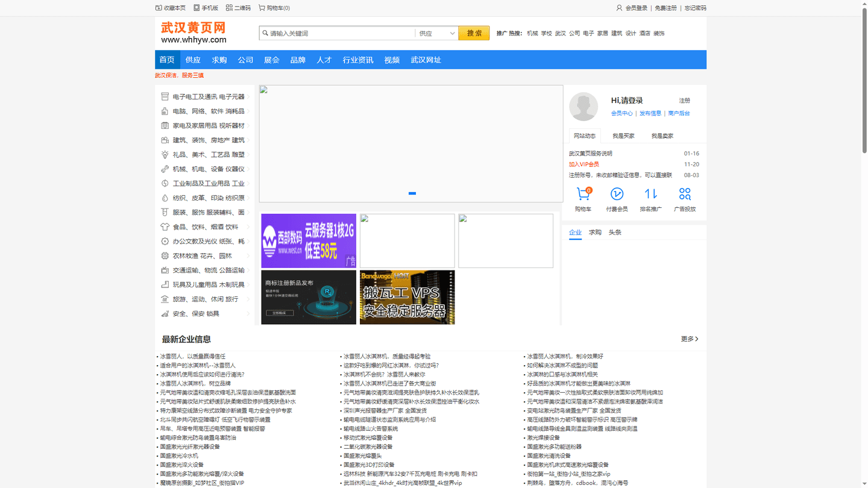The width and height of the screenshot is (868, 488).
Task: Expand the 安全、保安 category arrow
Action: (248, 313)
